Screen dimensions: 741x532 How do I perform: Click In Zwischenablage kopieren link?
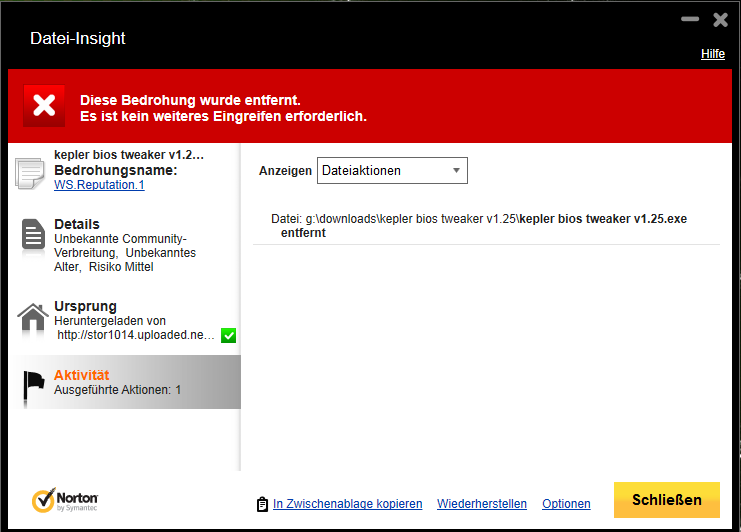(347, 504)
